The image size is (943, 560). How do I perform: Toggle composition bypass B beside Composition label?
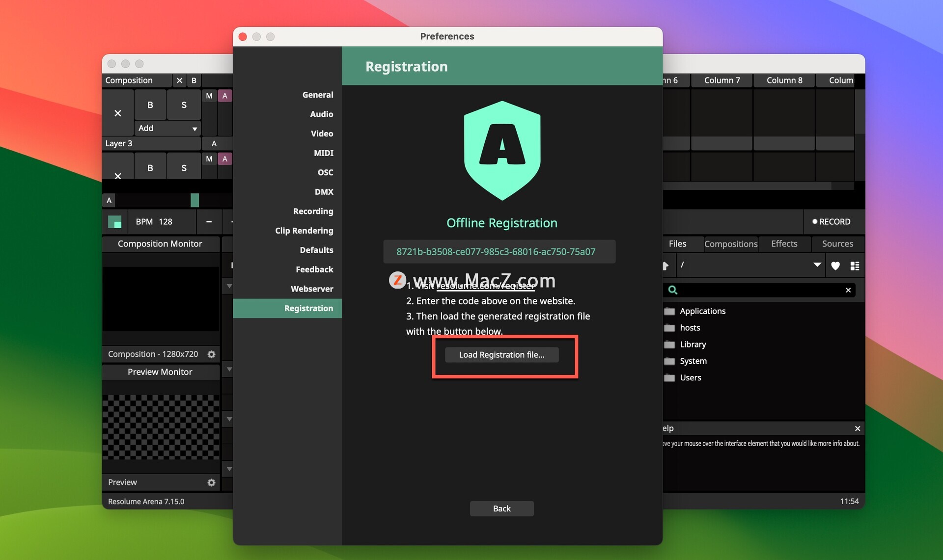(194, 80)
